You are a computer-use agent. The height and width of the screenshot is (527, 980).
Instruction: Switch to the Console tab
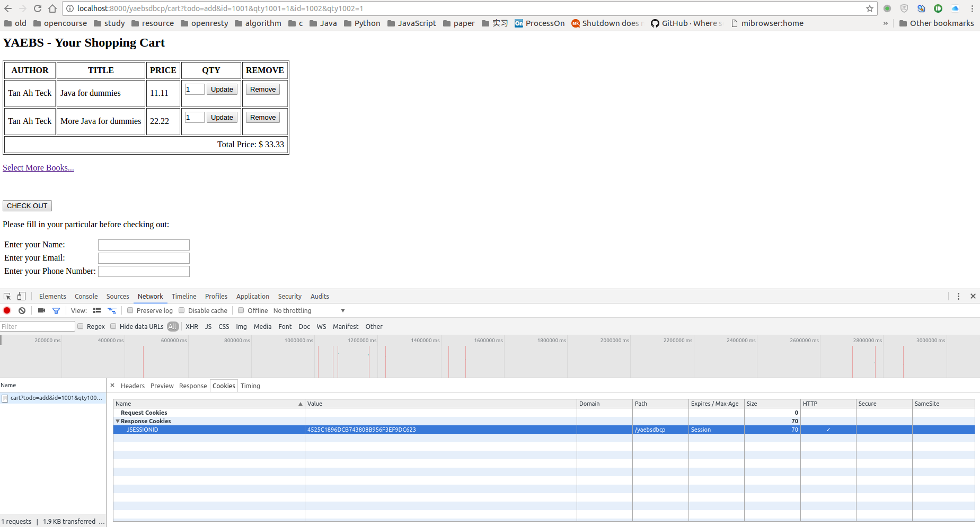86,297
